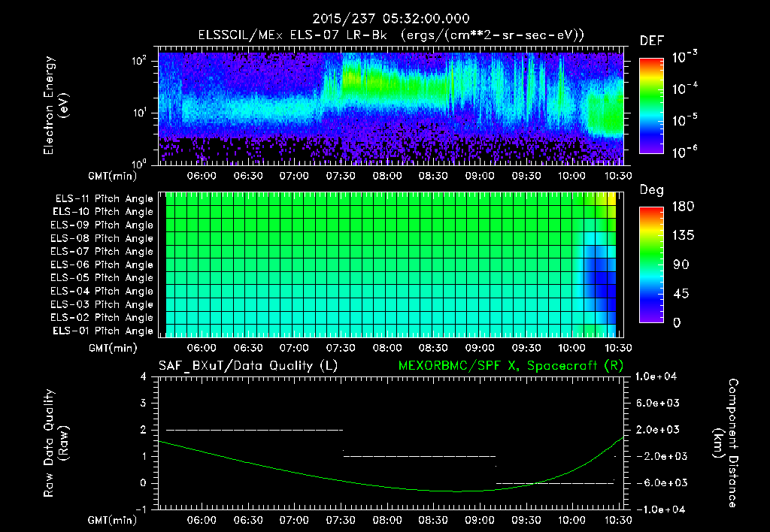Click the '3' data quality tick label
The image size is (770, 532).
[144, 404]
